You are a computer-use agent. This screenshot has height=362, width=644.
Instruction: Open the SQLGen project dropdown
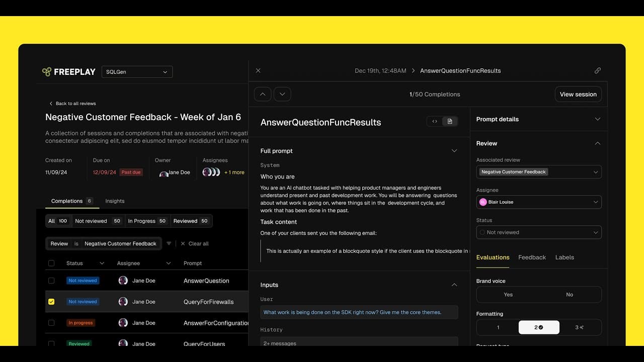[137, 72]
